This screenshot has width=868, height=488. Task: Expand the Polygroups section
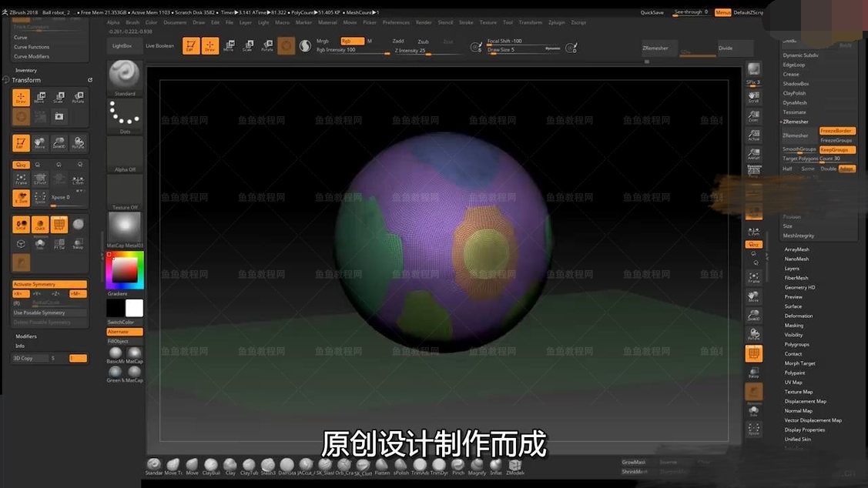(796, 344)
